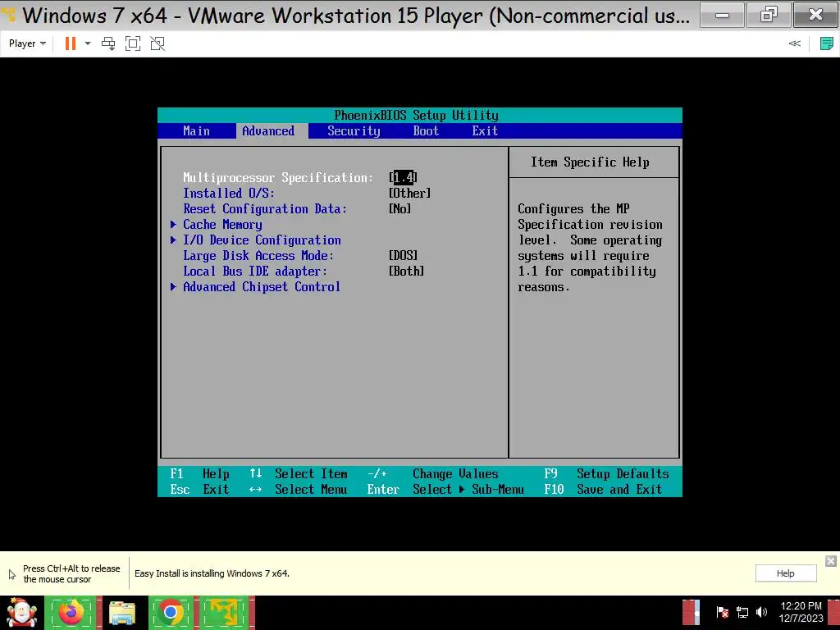840x630 pixels.
Task: Open the Santa Start button
Action: pos(21,613)
